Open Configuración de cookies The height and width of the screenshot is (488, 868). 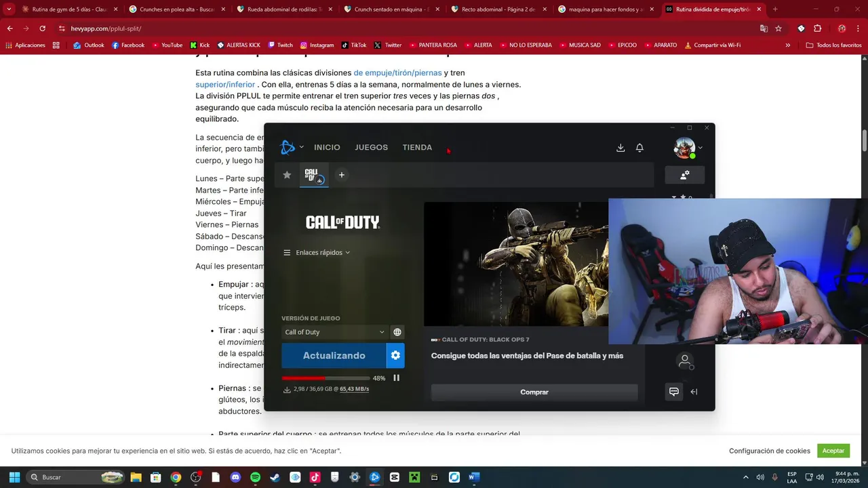(x=770, y=451)
